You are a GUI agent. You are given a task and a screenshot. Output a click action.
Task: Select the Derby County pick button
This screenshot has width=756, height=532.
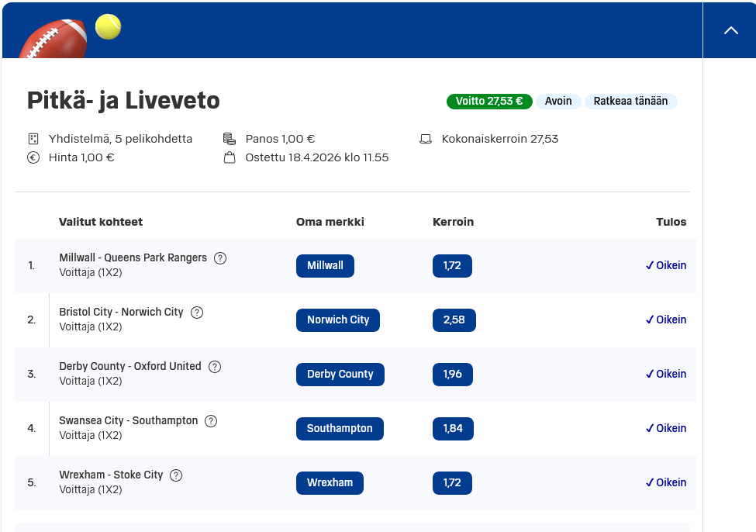340,375
